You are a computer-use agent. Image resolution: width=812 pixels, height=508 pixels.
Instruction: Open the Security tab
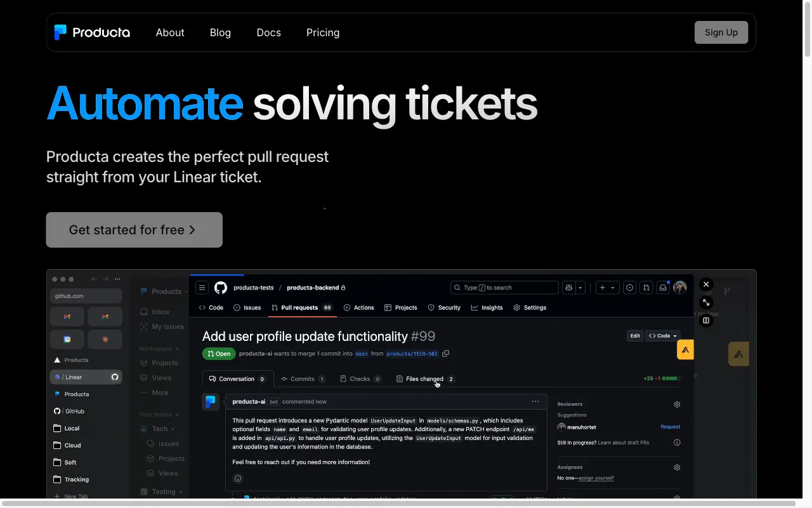click(444, 307)
